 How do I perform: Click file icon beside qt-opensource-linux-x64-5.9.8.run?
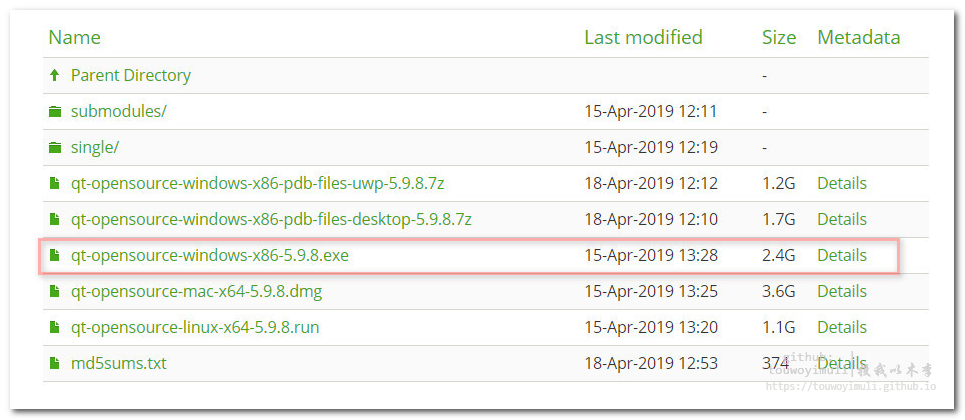55,326
